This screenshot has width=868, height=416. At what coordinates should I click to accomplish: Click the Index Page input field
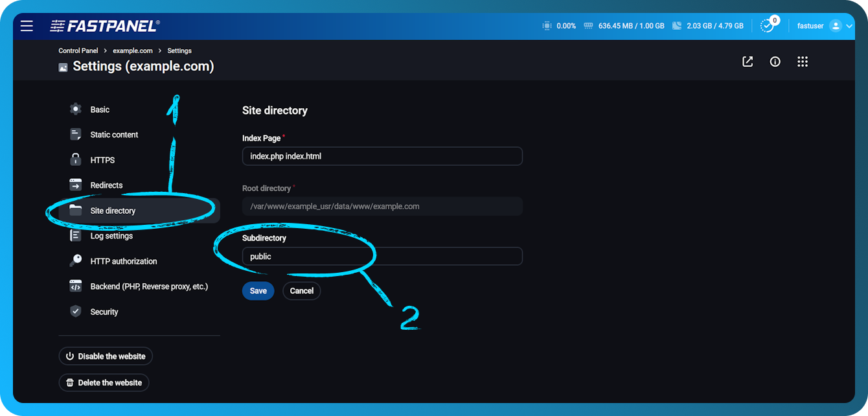tap(382, 156)
